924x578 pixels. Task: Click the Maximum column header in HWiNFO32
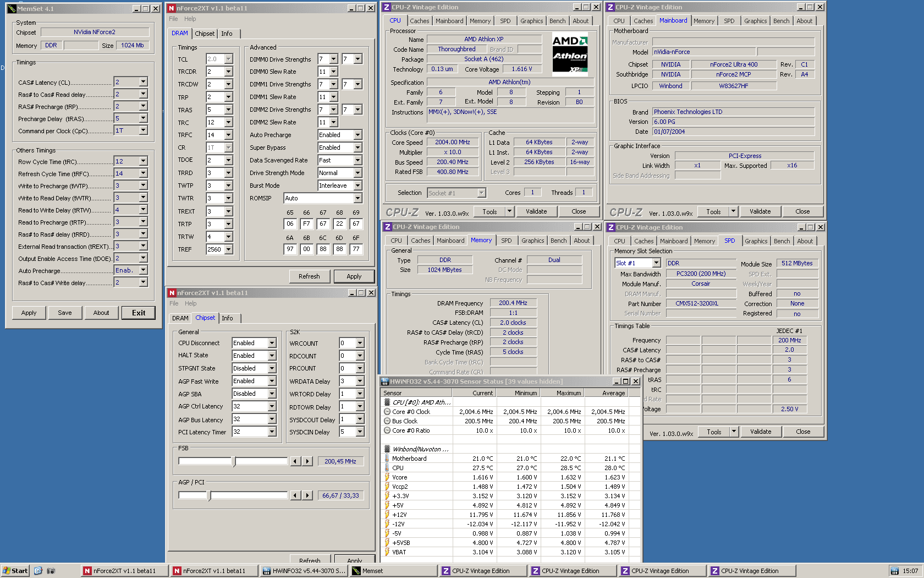(x=562, y=393)
